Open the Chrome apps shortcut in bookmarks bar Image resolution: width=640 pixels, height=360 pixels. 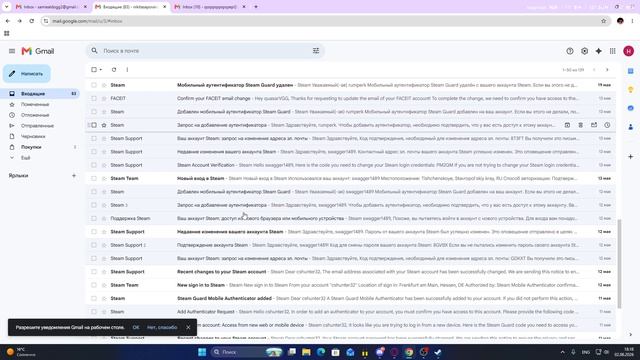click(7, 33)
